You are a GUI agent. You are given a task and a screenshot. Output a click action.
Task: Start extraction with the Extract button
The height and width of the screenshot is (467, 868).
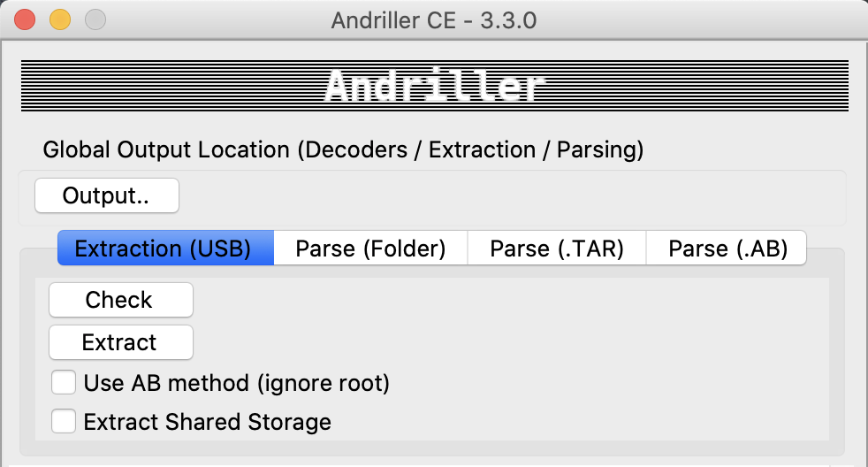pyautogui.click(x=119, y=342)
